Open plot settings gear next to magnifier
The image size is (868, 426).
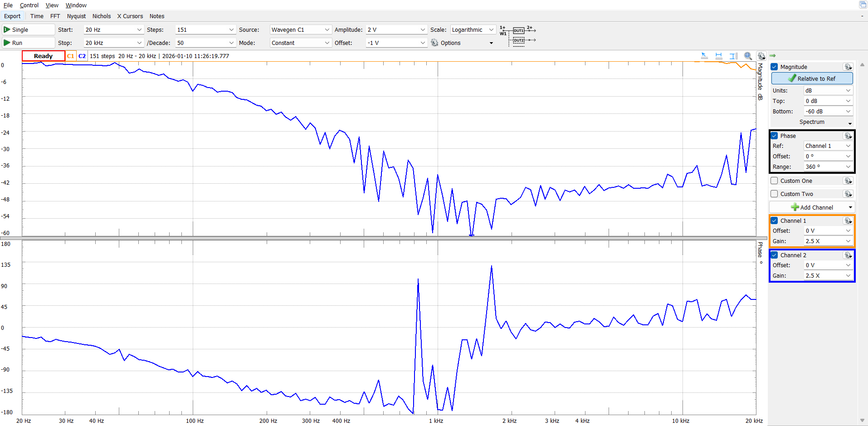click(761, 56)
